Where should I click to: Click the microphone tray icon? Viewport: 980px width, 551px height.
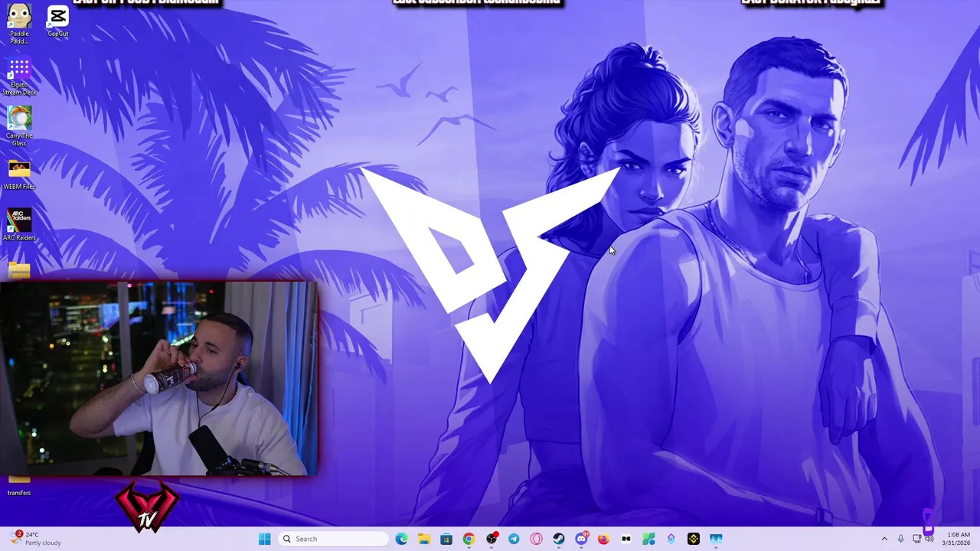[901, 539]
